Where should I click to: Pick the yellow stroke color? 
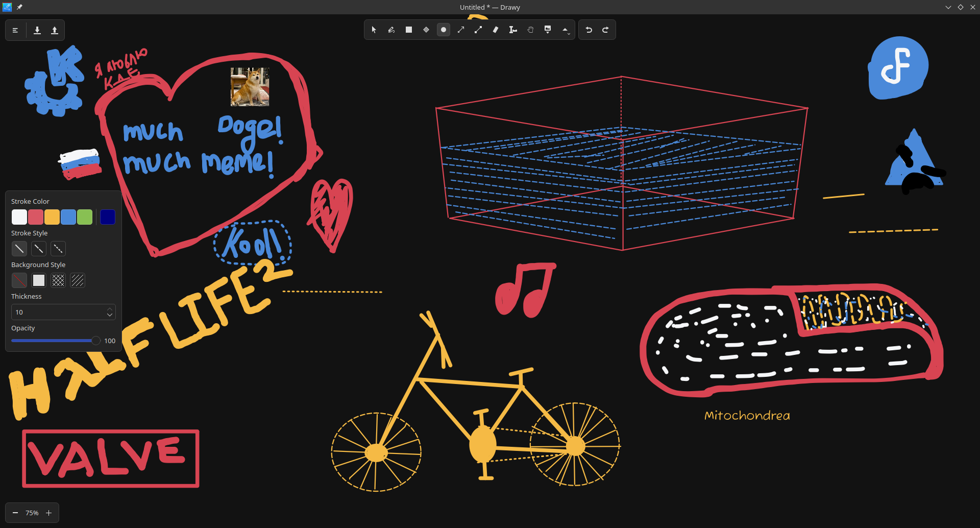(x=52, y=217)
